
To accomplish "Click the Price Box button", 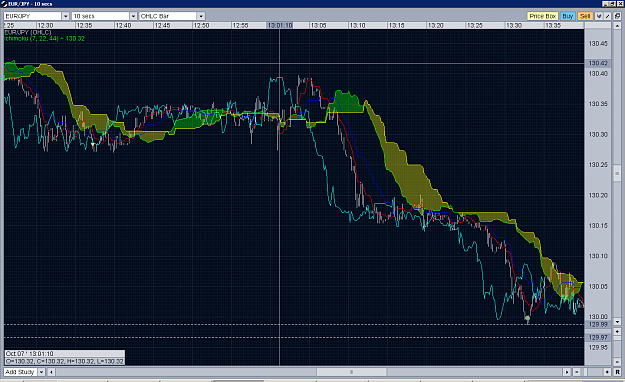I will [542, 16].
